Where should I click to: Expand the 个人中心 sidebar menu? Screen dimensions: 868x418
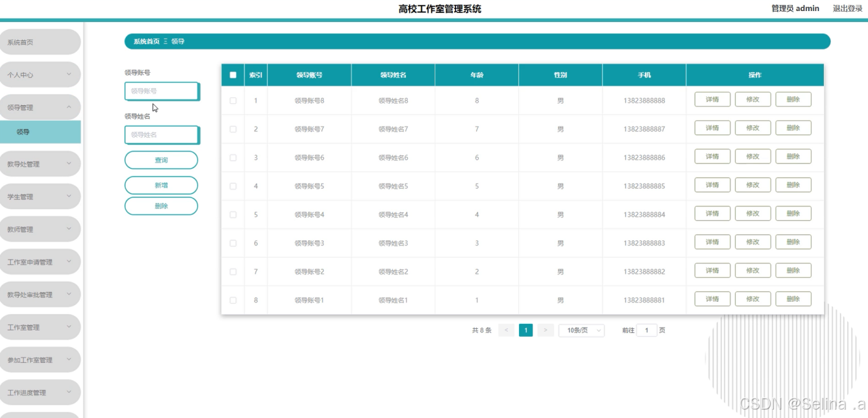point(40,75)
